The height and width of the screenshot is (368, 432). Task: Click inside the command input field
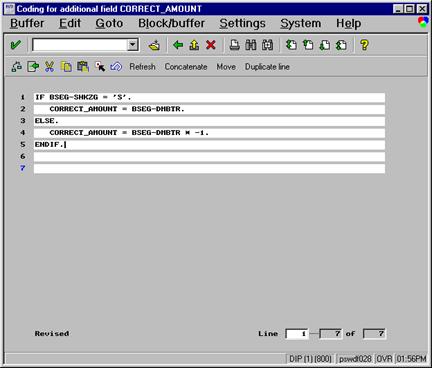pyautogui.click(x=80, y=45)
